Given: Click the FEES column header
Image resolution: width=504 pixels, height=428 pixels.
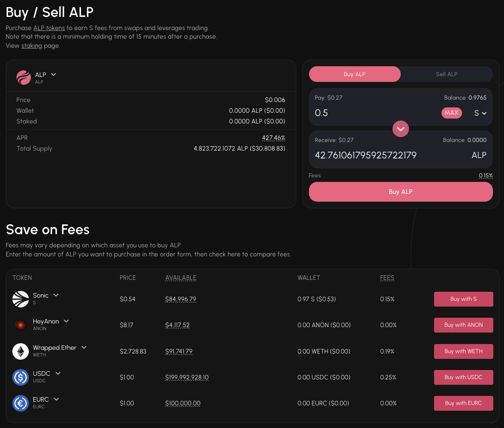Looking at the screenshot, I should tap(387, 278).
